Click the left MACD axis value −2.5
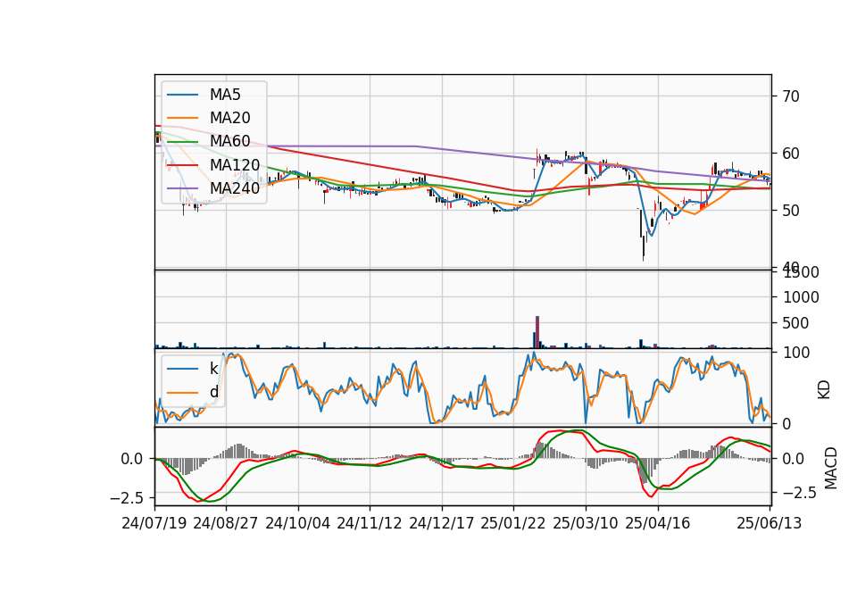This screenshot has width=857, height=616. click(126, 498)
